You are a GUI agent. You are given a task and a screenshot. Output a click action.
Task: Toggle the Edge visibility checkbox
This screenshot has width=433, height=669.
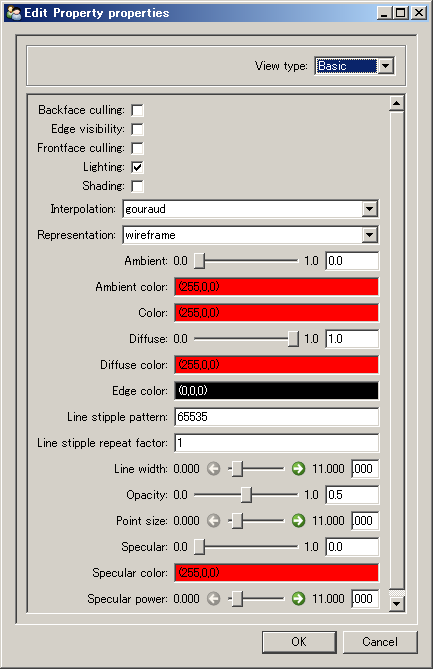pyautogui.click(x=137, y=129)
